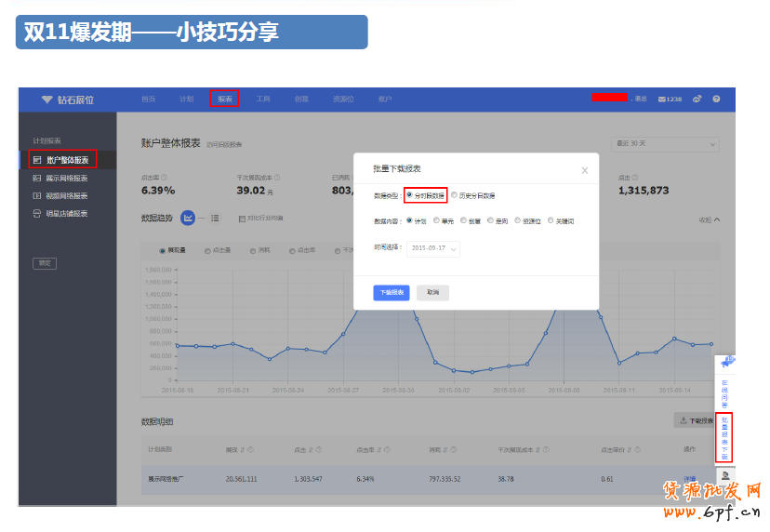Image resolution: width=770 pixels, height=532 pixels.
Task: Close the 批量下载报表 dialog with X
Action: coord(584,170)
